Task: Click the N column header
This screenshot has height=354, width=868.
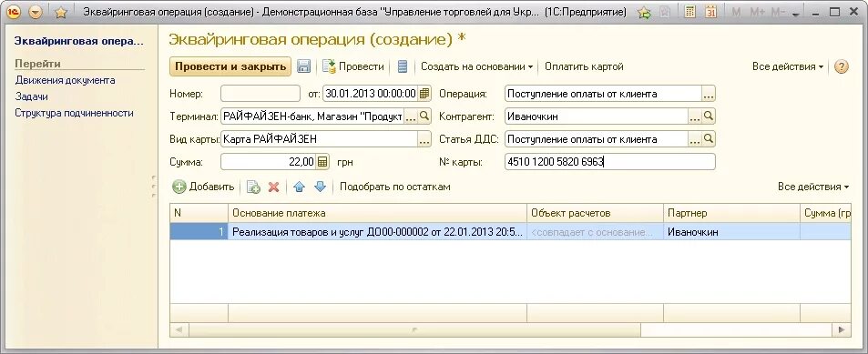Action: 199,213
